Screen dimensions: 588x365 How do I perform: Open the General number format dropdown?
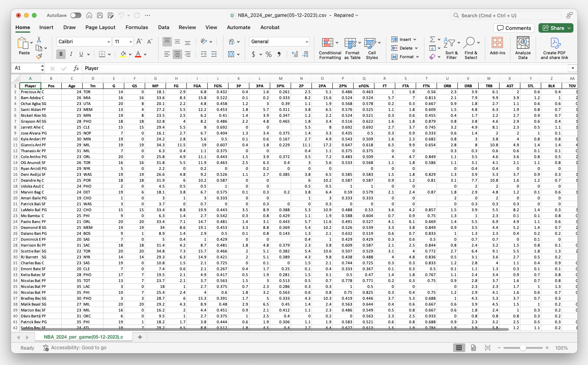[306, 41]
